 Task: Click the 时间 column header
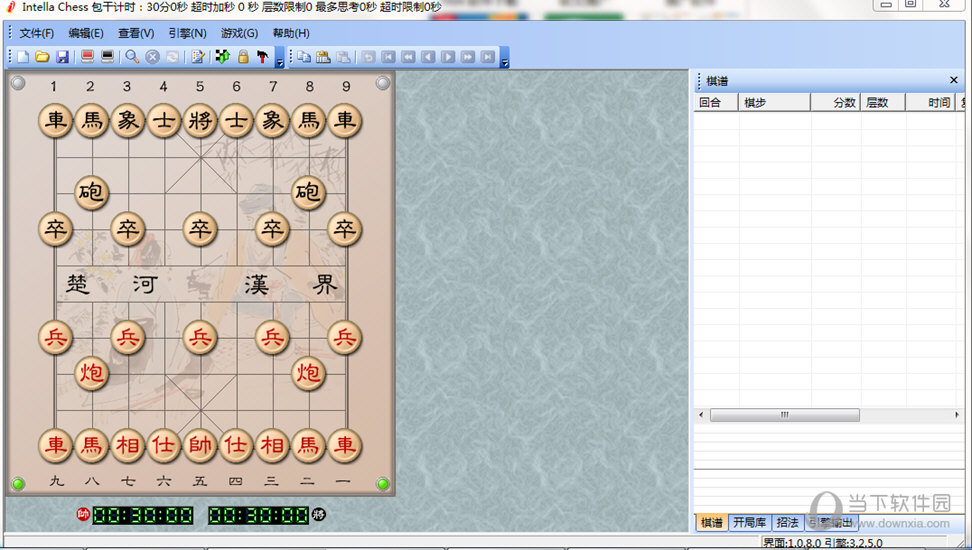point(930,102)
